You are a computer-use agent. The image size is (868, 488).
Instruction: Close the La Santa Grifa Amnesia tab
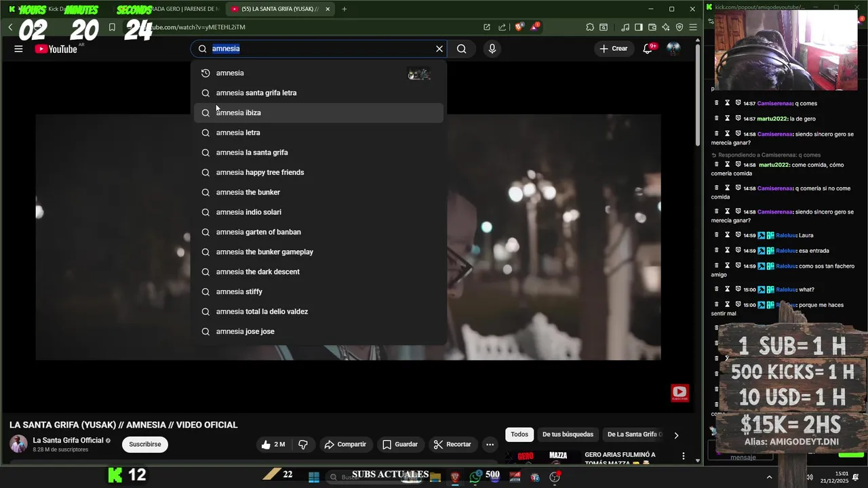(x=328, y=9)
